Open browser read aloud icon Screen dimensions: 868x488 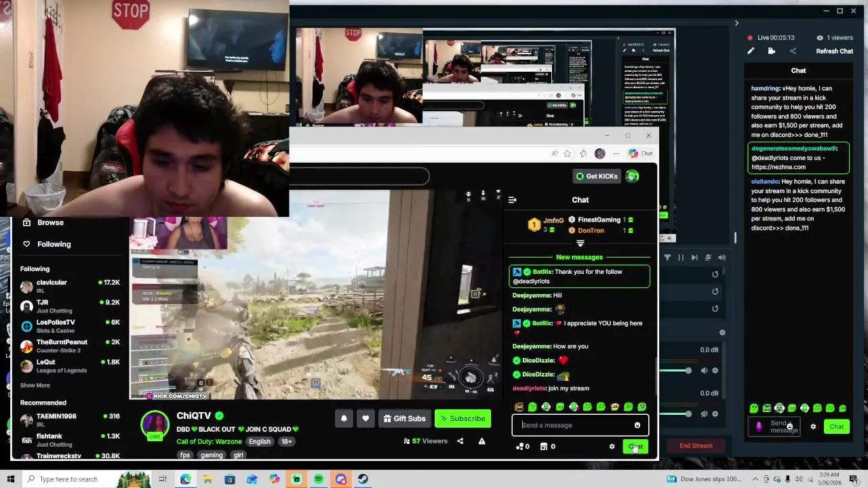[555, 154]
